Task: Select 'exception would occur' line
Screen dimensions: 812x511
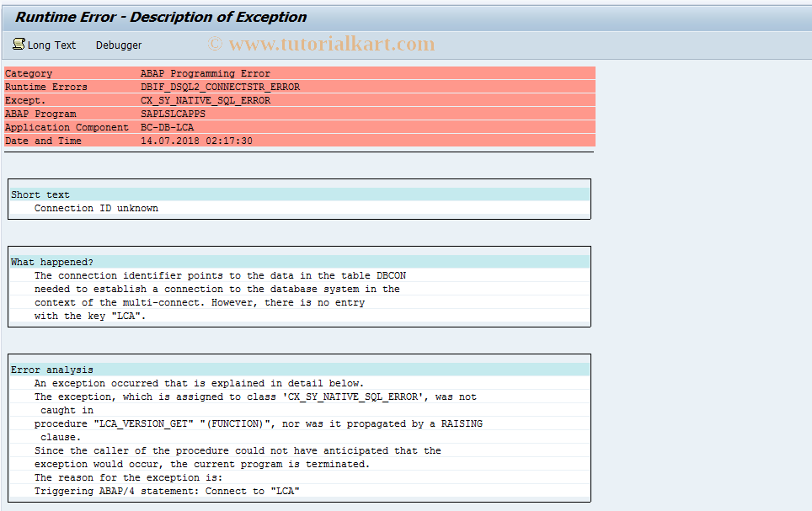Action: click(x=202, y=464)
